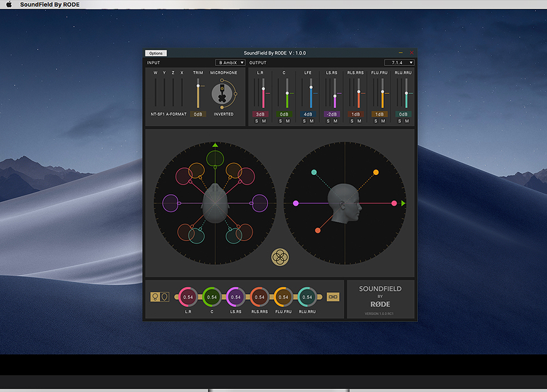
Task: Select the red-orange rear-left lobe in the top view
Action: (x=186, y=232)
